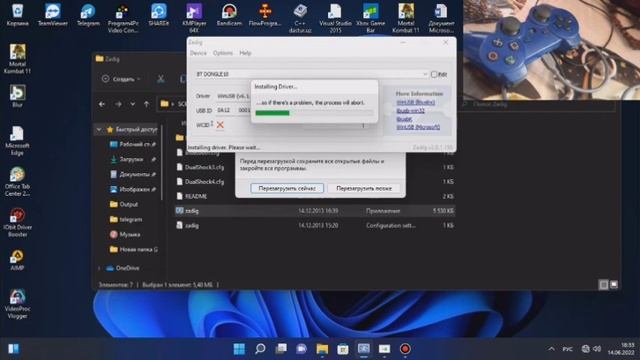This screenshot has height=360, width=640.
Task: Open File Explorer from the taskbar
Action: coord(322,349)
